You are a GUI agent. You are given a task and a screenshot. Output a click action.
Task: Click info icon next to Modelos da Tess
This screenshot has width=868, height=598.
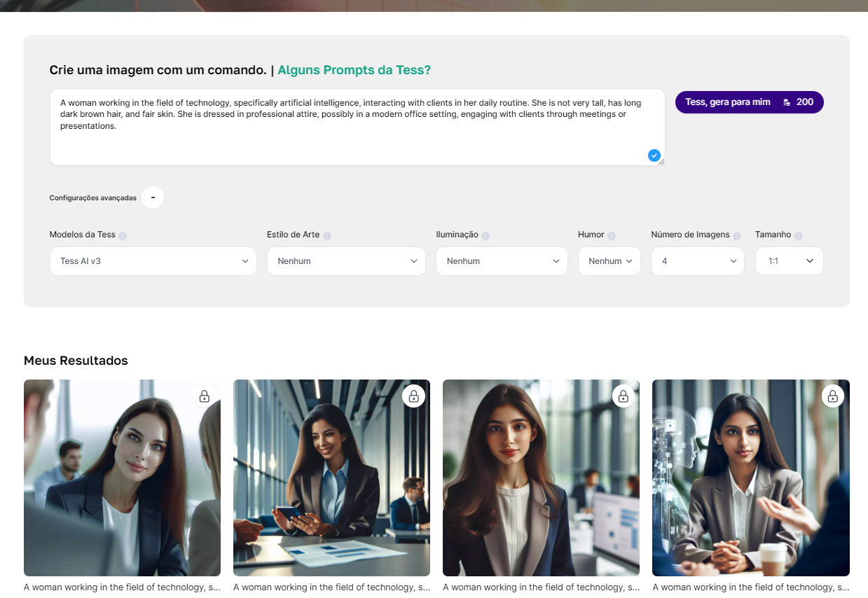point(123,236)
